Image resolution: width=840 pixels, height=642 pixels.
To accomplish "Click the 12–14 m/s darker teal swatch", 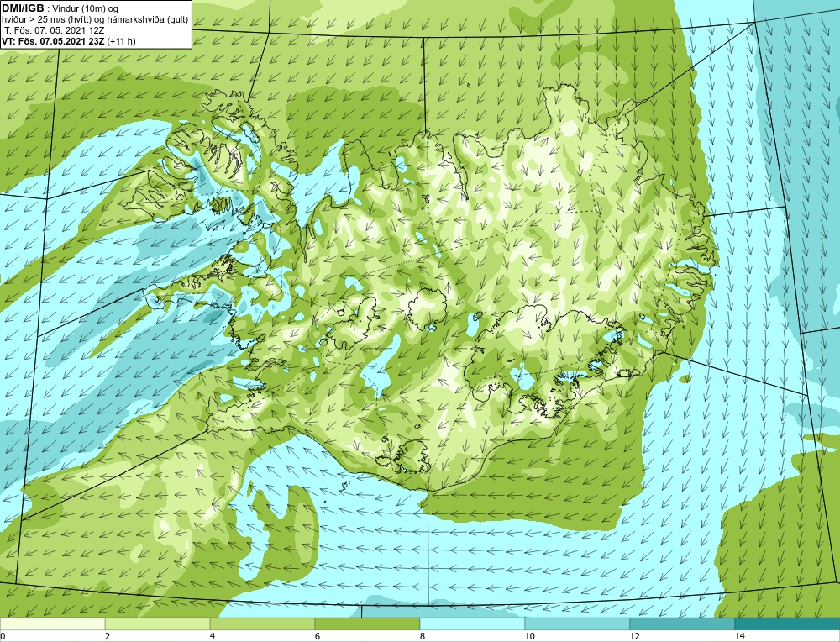I will click(682, 624).
